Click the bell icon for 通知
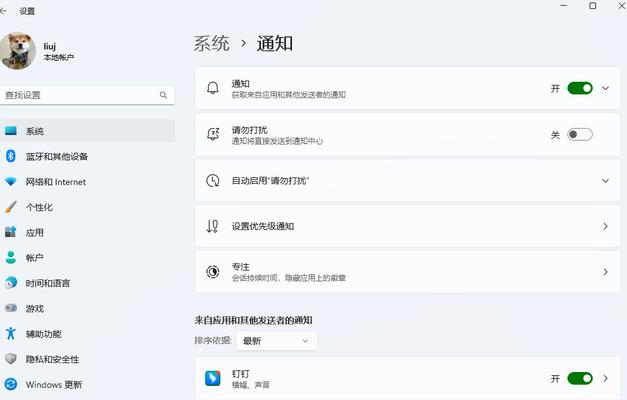This screenshot has height=400, width=627. [213, 88]
